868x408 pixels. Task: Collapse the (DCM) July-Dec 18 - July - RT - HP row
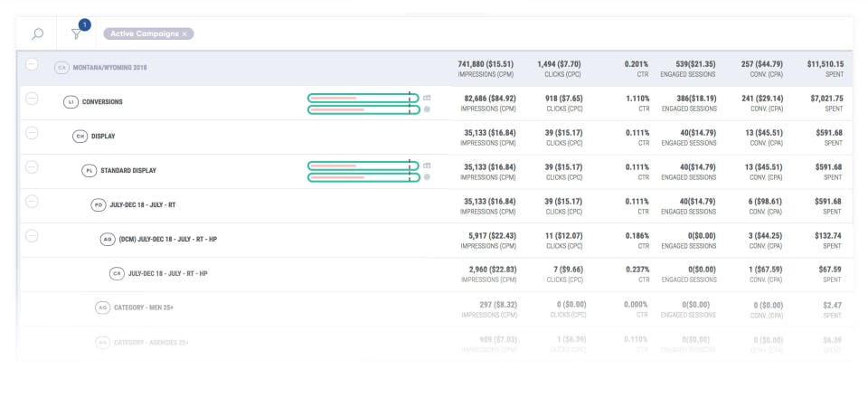click(x=32, y=236)
